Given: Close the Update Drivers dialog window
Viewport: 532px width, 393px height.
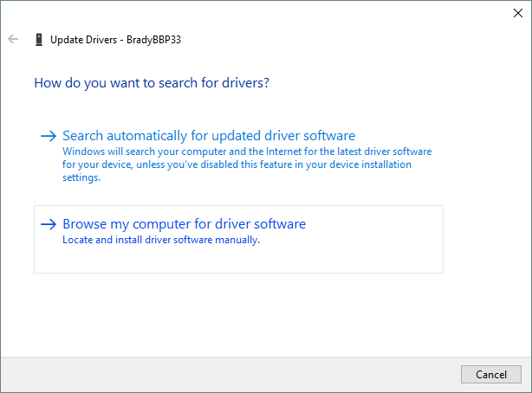Looking at the screenshot, I should (518, 13).
